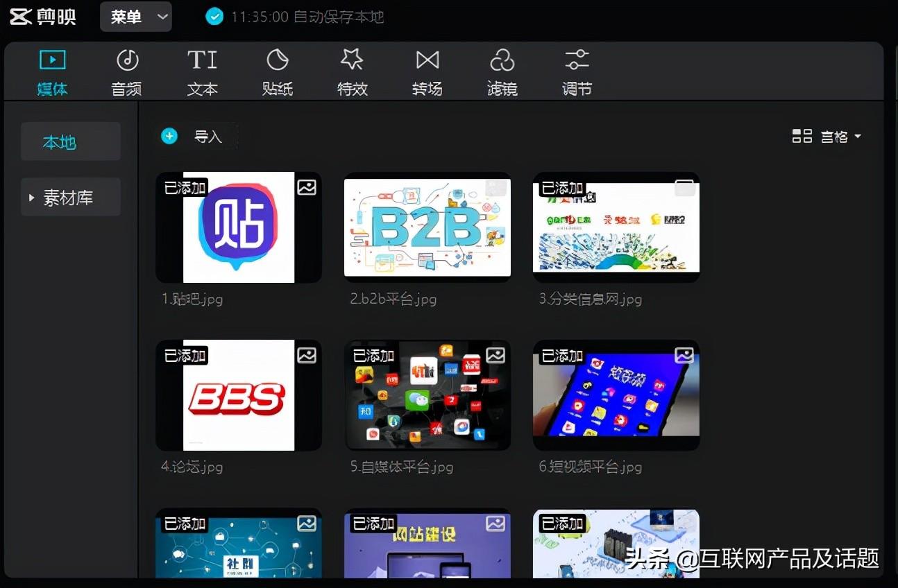Click the image icon on 网站建设 thumbnail
The image size is (898, 588).
495,524
